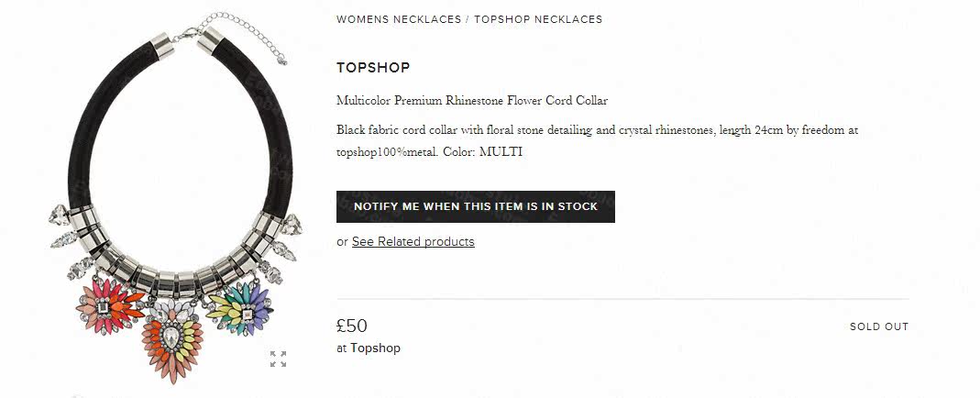Click the Topshop store link below price
Screen dimensions: 980x398
click(x=375, y=348)
